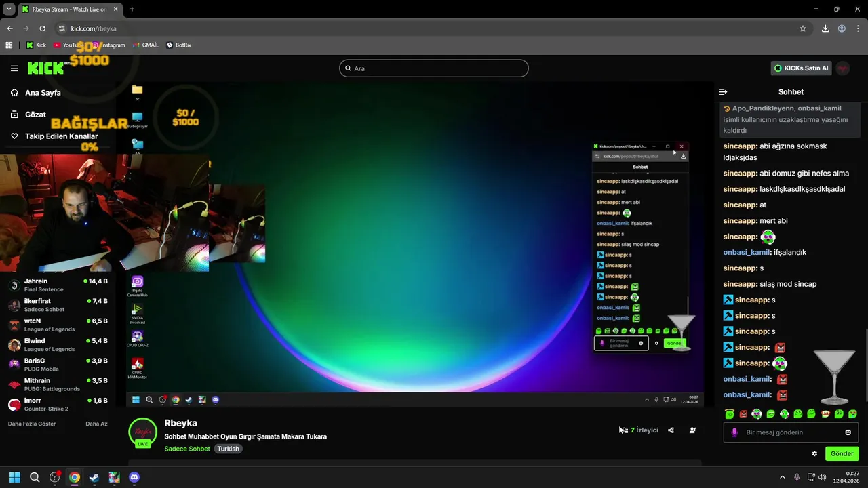The height and width of the screenshot is (488, 868).
Task: Open wtcN League of Legends channel
Action: point(58,325)
